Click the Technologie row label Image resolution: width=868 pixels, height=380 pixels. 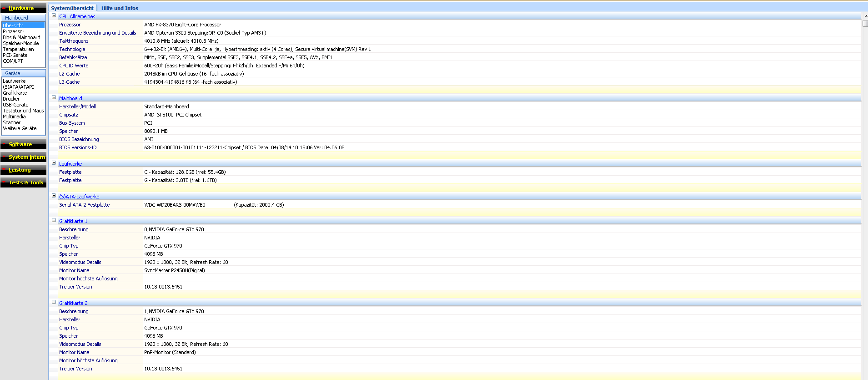(x=72, y=49)
